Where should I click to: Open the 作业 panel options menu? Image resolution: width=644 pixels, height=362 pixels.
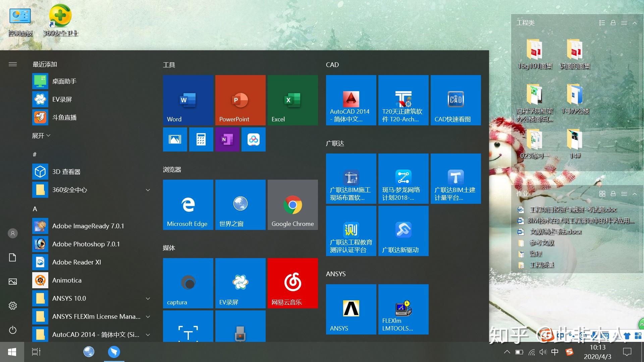pyautogui.click(x=624, y=194)
